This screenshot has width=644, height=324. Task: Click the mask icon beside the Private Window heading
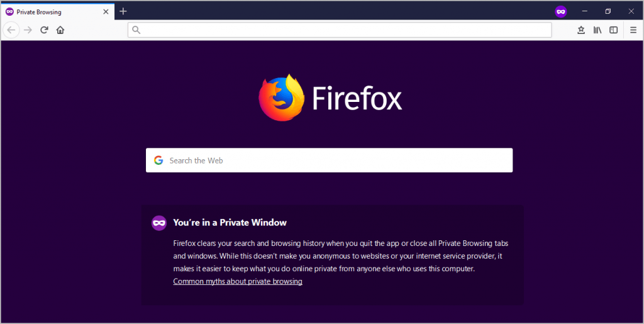pyautogui.click(x=159, y=223)
